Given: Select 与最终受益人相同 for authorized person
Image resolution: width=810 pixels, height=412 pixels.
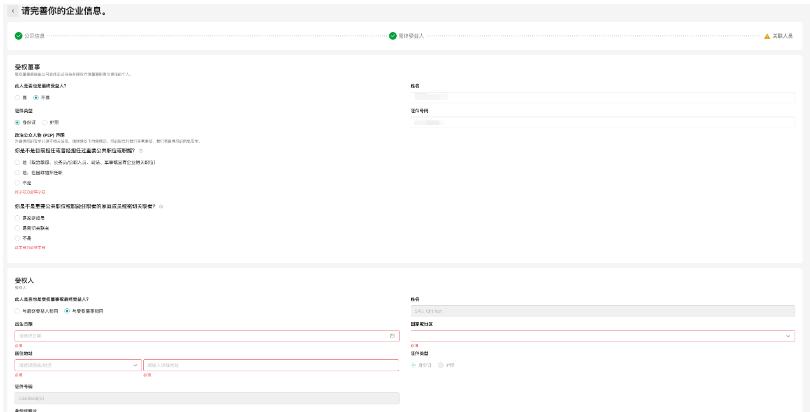Looking at the screenshot, I should 18,311.
